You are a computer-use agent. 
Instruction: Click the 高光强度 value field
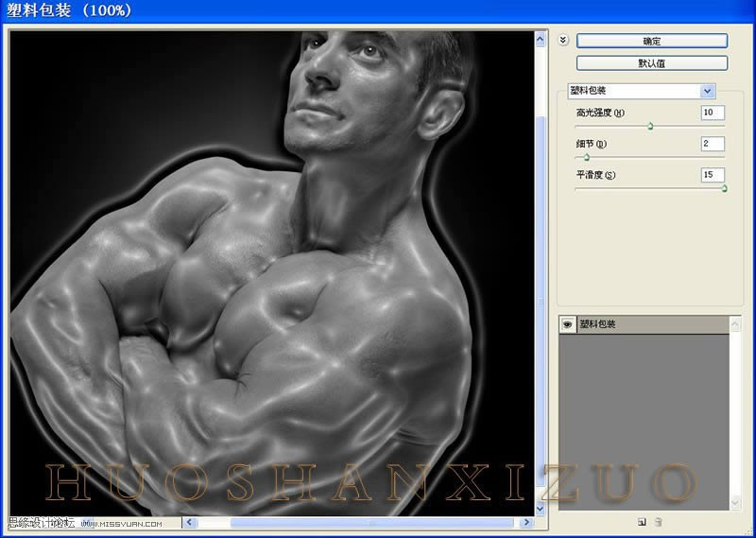coord(713,113)
